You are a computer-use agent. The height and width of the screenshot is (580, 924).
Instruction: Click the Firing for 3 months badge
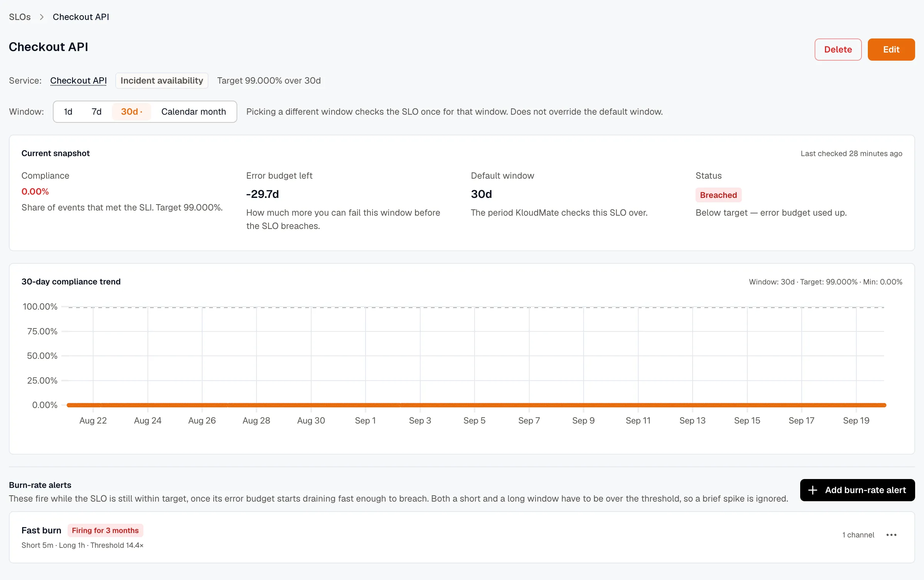pyautogui.click(x=105, y=530)
